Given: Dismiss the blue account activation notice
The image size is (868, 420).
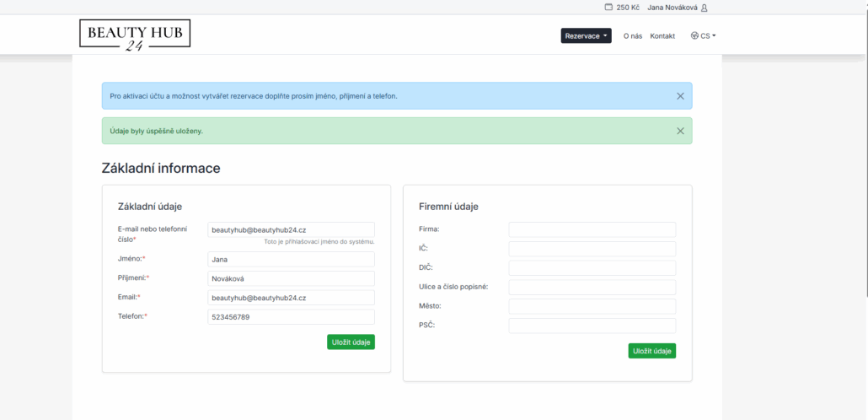Looking at the screenshot, I should pos(680,96).
